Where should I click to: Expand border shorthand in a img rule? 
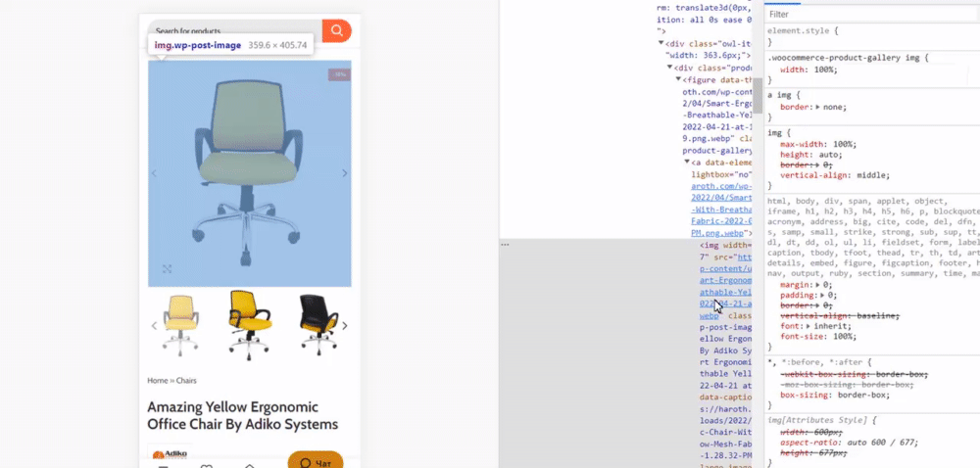(x=818, y=108)
